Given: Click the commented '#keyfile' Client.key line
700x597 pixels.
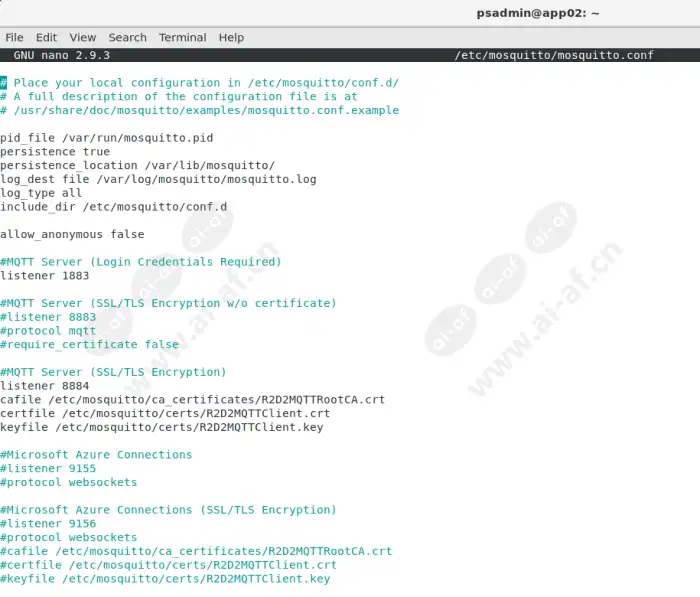Looking at the screenshot, I should (x=165, y=579).
